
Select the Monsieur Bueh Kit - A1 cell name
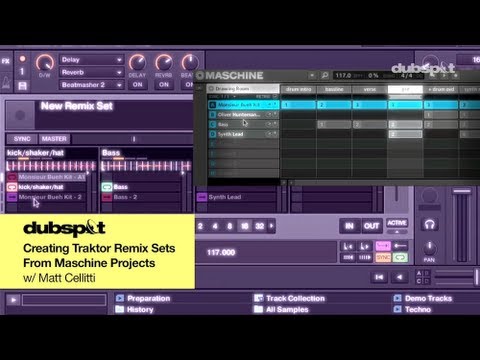pyautogui.click(x=52, y=177)
